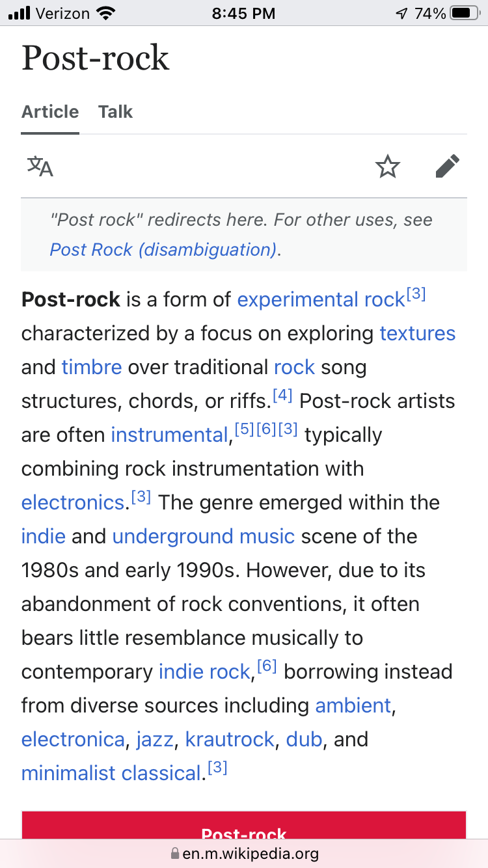
Task: Open the ambient genre link
Action: click(x=353, y=706)
